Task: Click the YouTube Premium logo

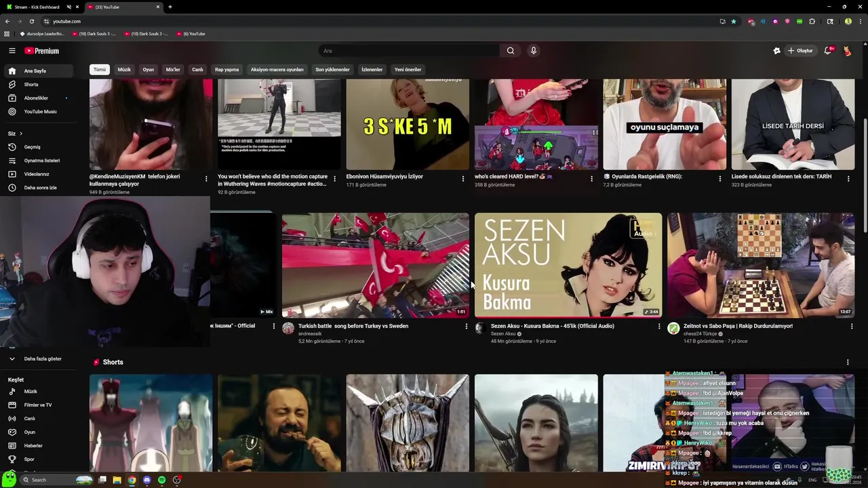Action: point(42,51)
